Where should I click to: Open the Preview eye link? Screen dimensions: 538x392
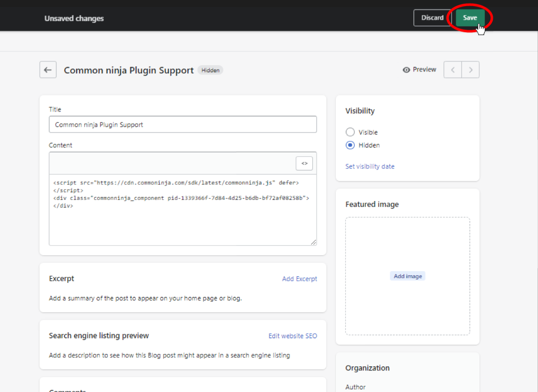coord(419,70)
